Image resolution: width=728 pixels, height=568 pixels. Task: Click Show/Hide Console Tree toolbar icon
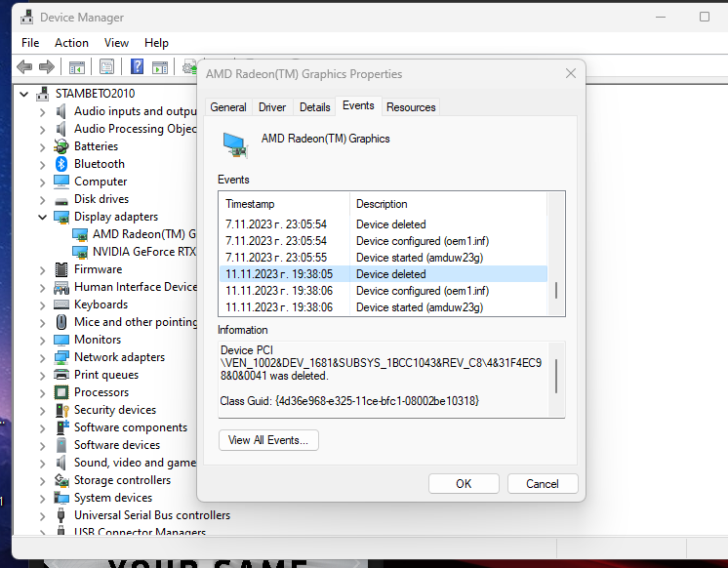point(77,67)
